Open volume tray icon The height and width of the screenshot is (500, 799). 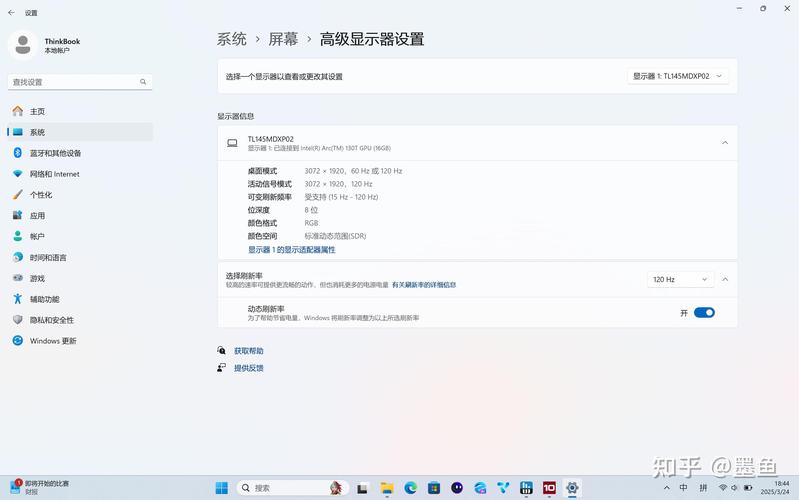(x=734, y=488)
